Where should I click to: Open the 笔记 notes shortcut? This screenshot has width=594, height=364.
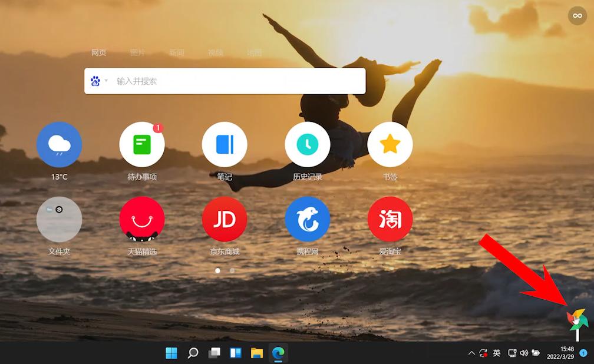coord(225,145)
